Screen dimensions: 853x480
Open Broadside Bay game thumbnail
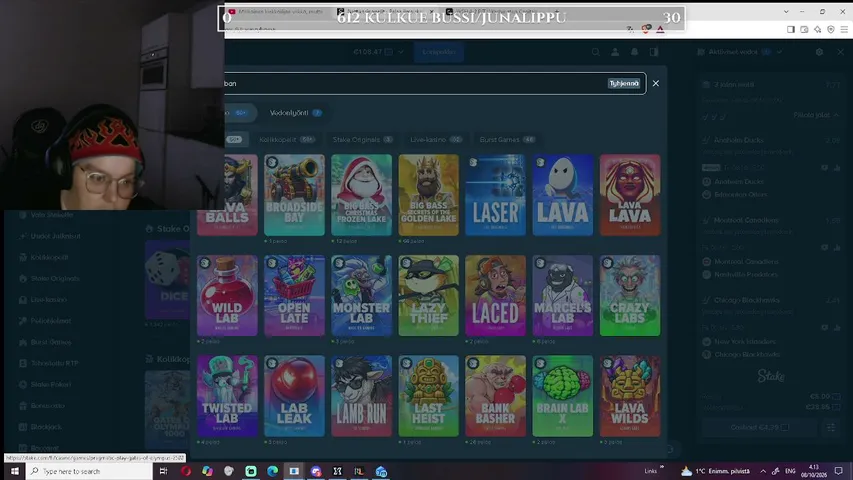click(294, 195)
